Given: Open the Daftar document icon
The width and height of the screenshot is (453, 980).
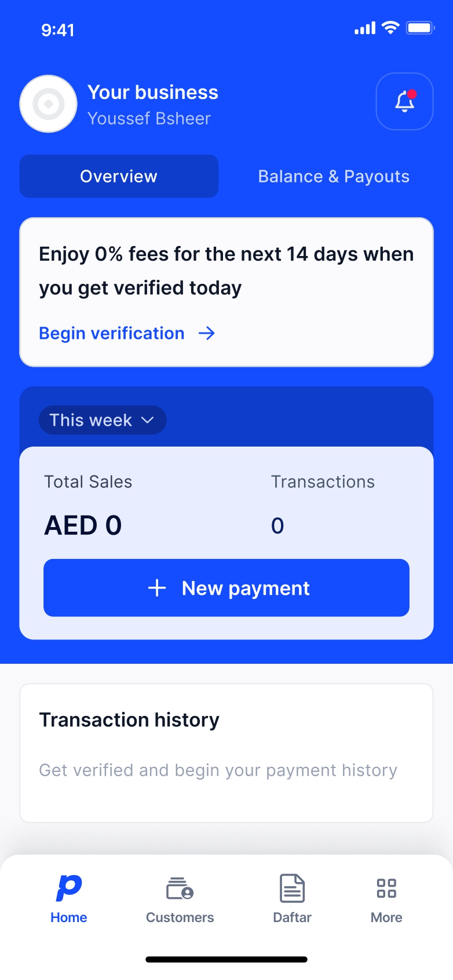Looking at the screenshot, I should tap(292, 888).
